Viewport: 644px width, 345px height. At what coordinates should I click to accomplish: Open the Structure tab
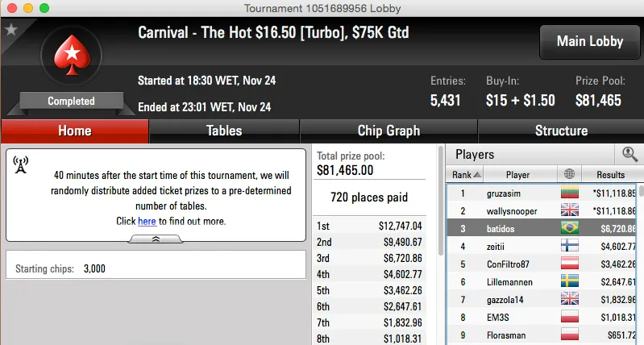[x=561, y=131]
